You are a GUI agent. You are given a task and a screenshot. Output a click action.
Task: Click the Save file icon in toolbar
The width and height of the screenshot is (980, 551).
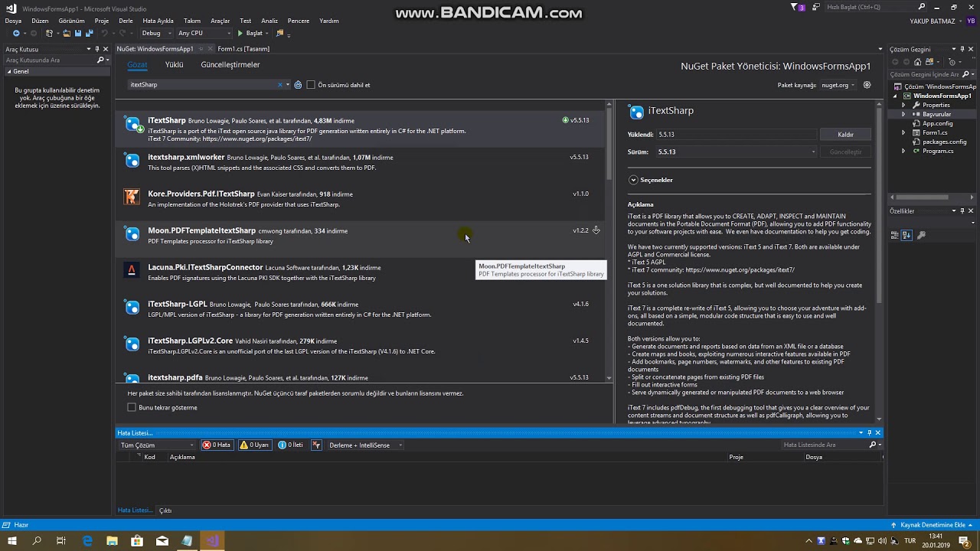77,34
